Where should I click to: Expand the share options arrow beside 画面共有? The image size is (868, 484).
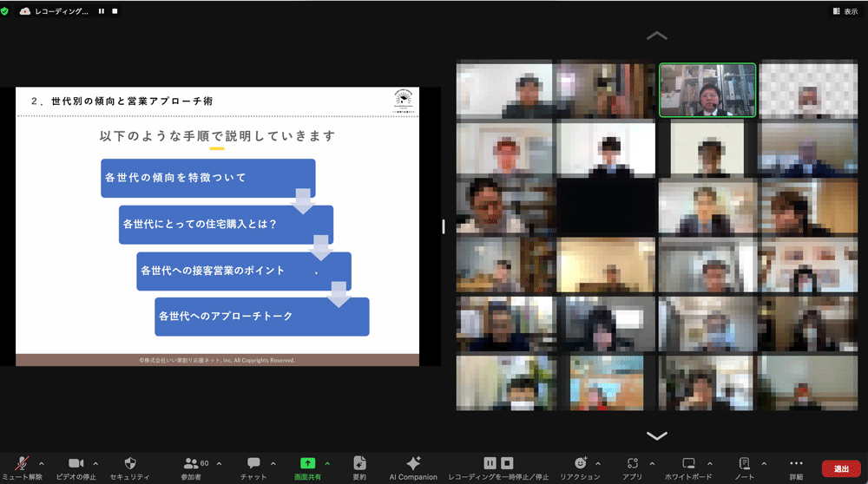coord(327,463)
